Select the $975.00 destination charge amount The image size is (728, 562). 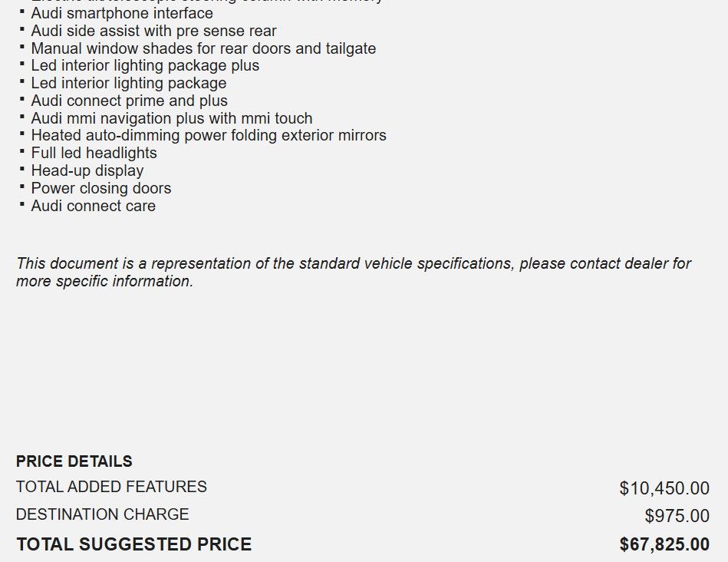coord(677,516)
